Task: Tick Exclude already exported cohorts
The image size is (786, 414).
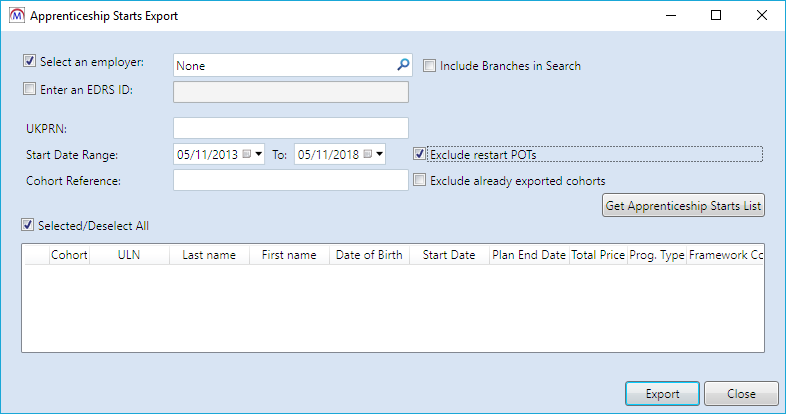Action: tap(420, 181)
